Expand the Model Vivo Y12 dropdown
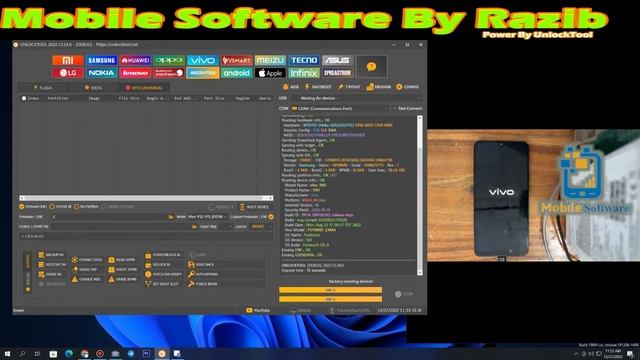Screen dimensions: 640x360 click(207, 217)
